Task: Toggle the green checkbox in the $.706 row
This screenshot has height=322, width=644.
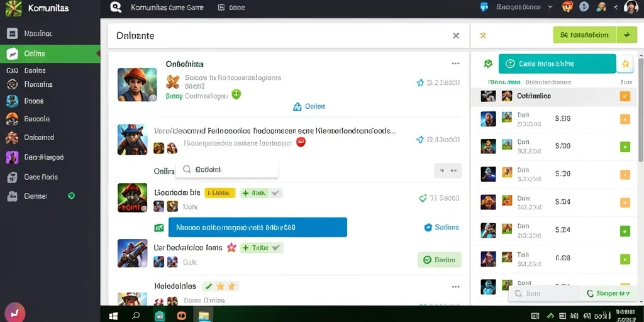Action: 625,146
